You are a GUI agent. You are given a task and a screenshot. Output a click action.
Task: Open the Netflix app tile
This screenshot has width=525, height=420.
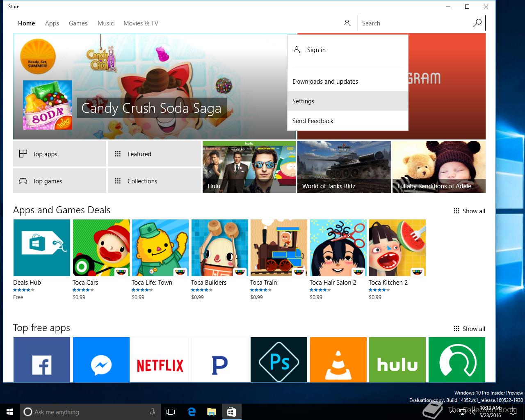pyautogui.click(x=160, y=360)
